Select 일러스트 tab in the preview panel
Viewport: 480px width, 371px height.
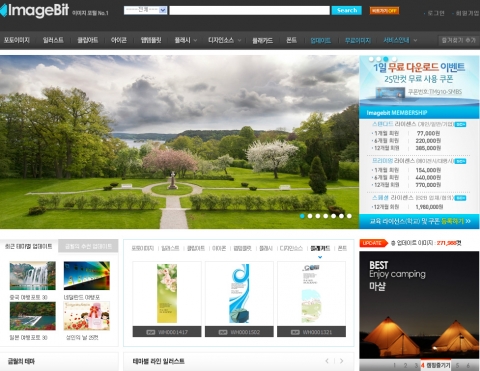coord(170,248)
